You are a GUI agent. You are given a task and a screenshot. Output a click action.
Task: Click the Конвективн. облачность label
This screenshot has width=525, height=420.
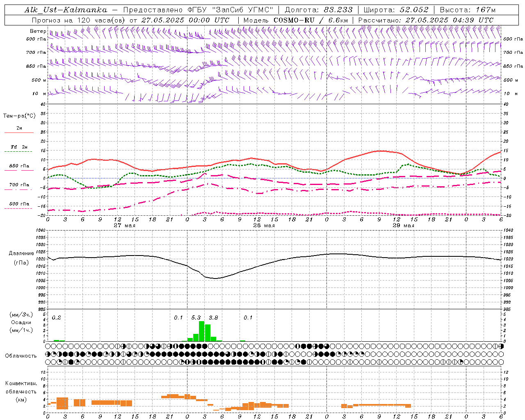tap(21, 388)
